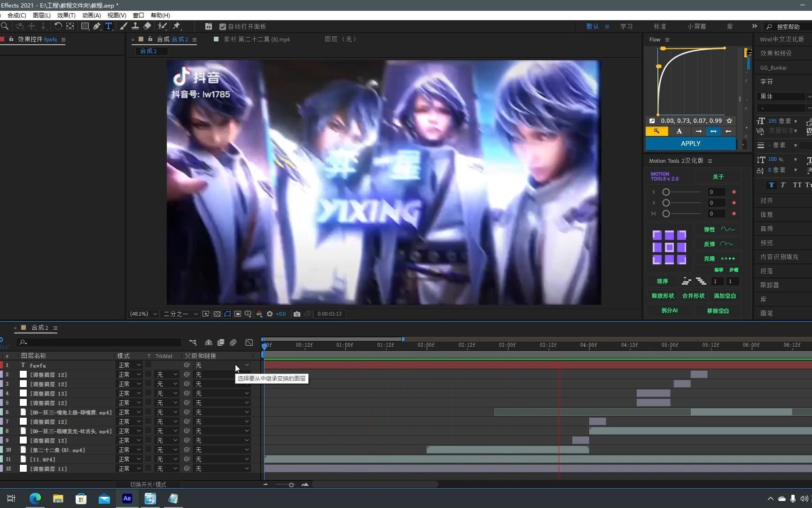Click the 弹性 elastic button
The width and height of the screenshot is (812, 508).
pyautogui.click(x=718, y=230)
